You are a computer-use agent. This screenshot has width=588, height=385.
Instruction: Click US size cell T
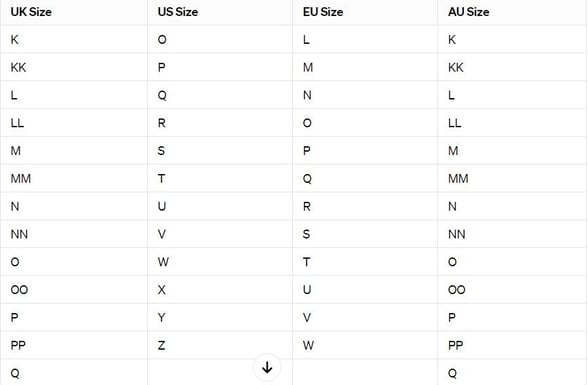[161, 178]
